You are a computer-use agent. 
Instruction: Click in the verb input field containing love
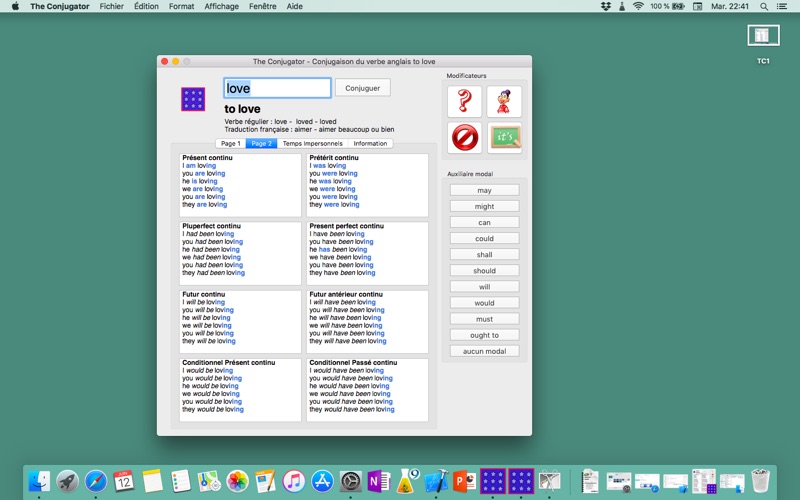point(278,88)
